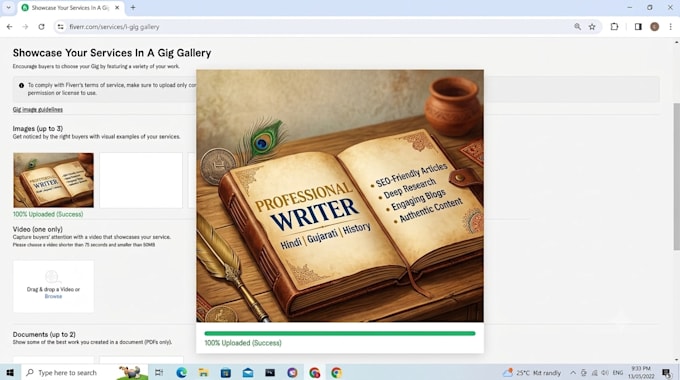
Task: Bookmark this page with the star icon
Action: (x=592, y=27)
